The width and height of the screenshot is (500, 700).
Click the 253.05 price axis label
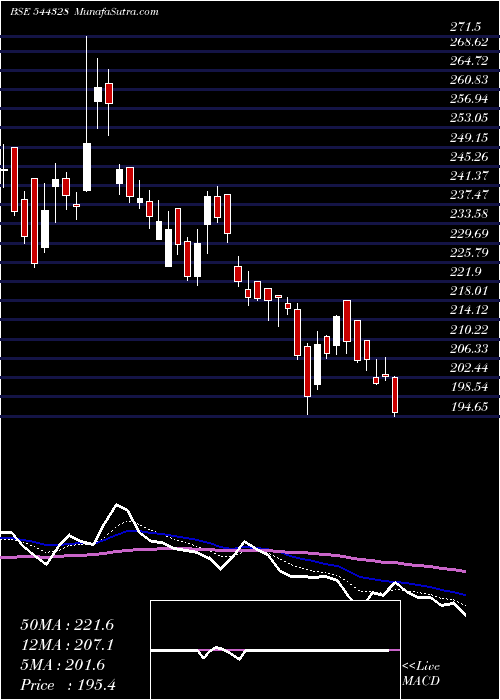pyautogui.click(x=469, y=118)
